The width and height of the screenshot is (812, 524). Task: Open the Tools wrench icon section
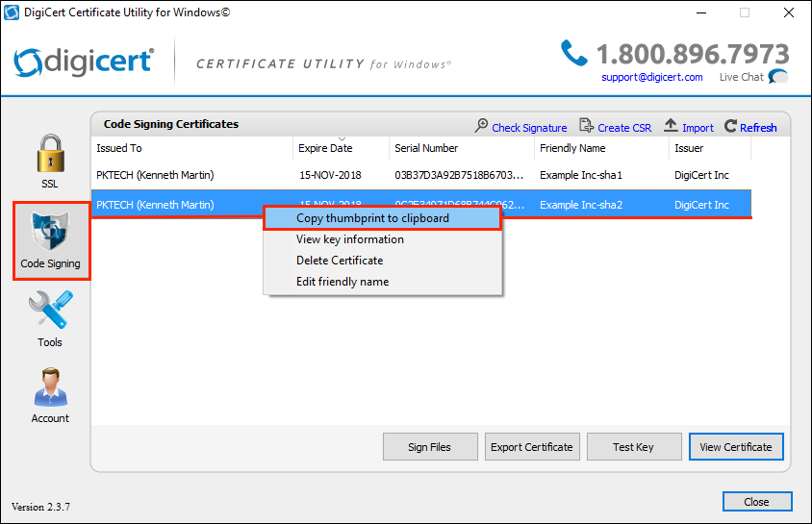point(50,312)
